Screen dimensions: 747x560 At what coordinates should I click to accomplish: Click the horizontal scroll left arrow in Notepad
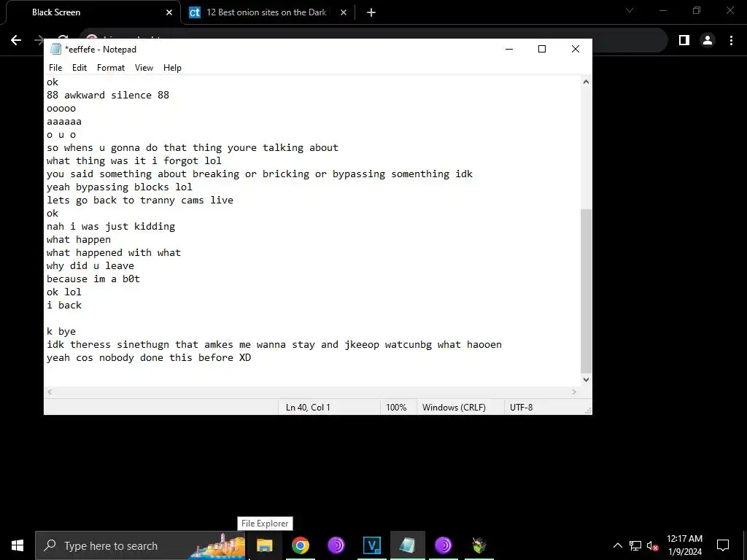pyautogui.click(x=50, y=392)
